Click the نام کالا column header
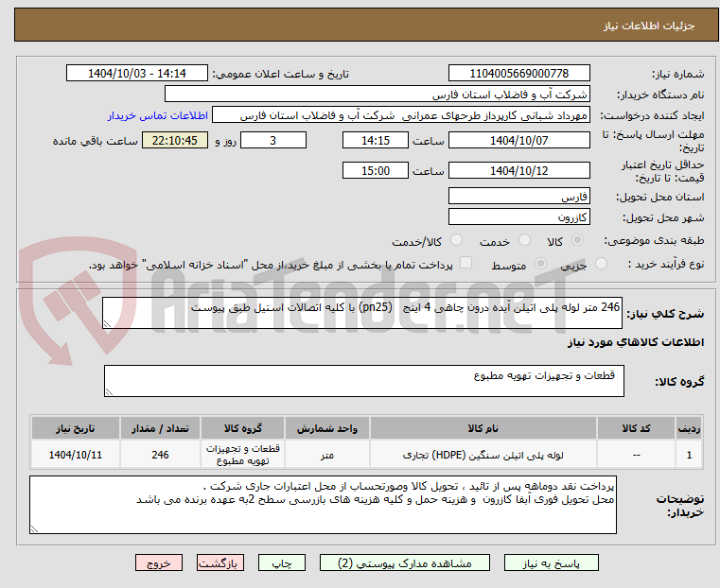The image size is (720, 588). [x=483, y=428]
